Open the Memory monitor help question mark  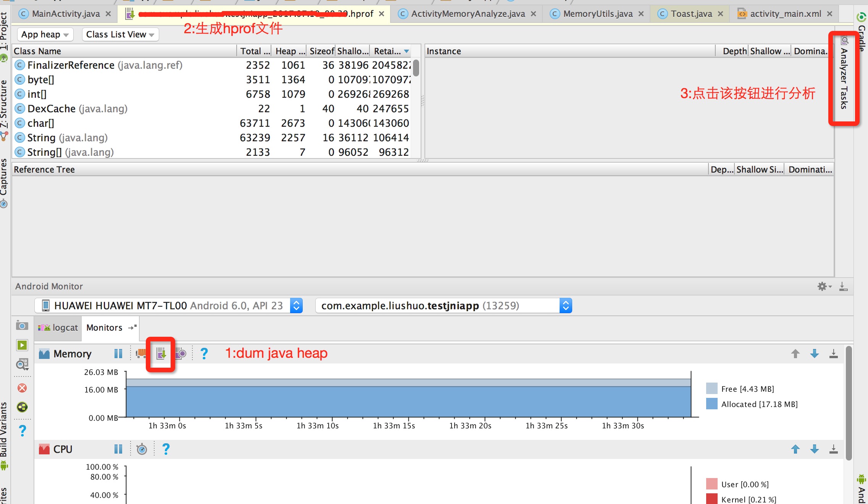[x=204, y=354]
